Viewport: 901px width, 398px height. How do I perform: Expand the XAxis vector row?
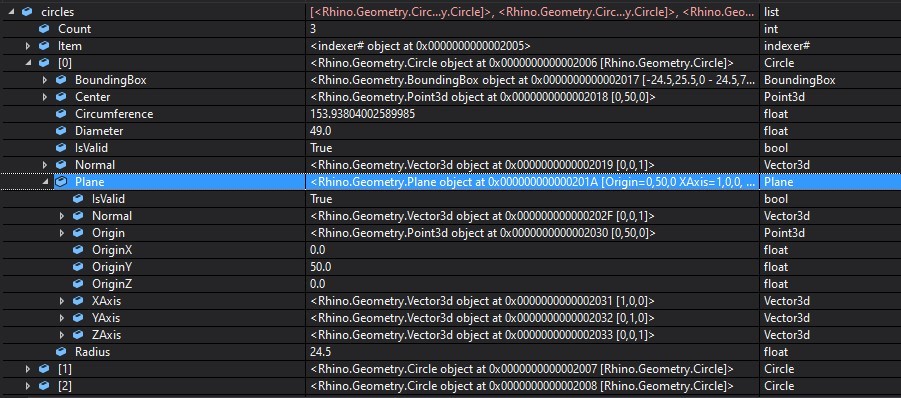62,301
